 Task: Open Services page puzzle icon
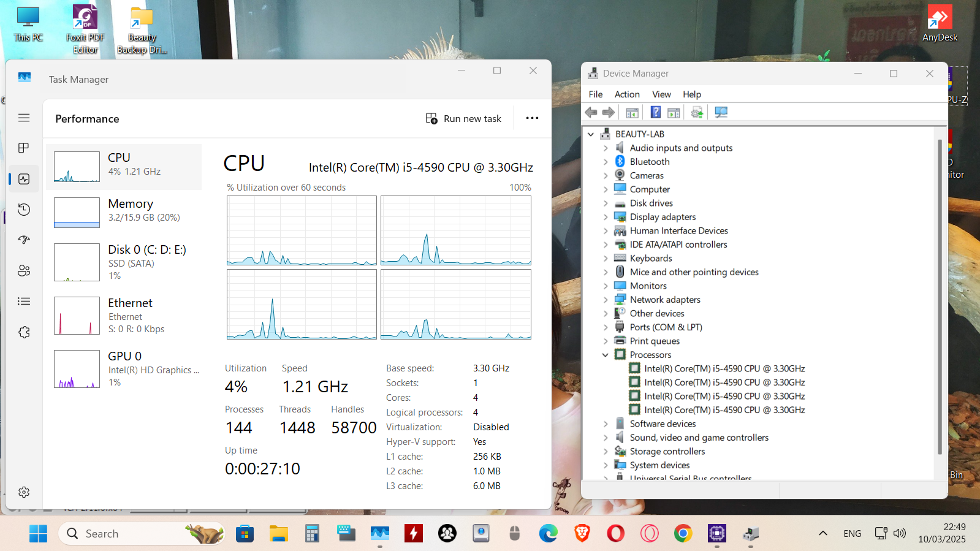pyautogui.click(x=24, y=332)
